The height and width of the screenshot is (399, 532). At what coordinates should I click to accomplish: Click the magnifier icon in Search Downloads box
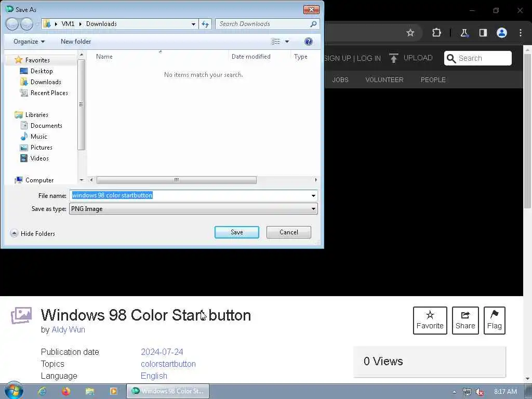click(x=313, y=24)
